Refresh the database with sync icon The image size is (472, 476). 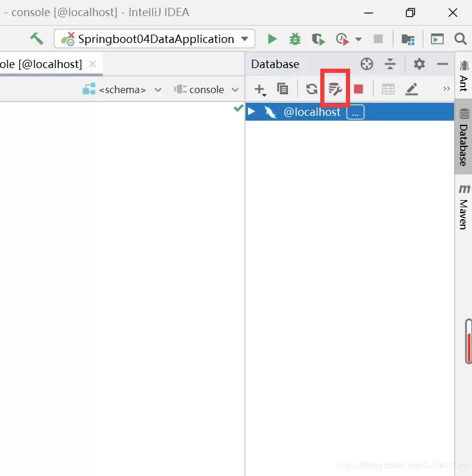(311, 90)
